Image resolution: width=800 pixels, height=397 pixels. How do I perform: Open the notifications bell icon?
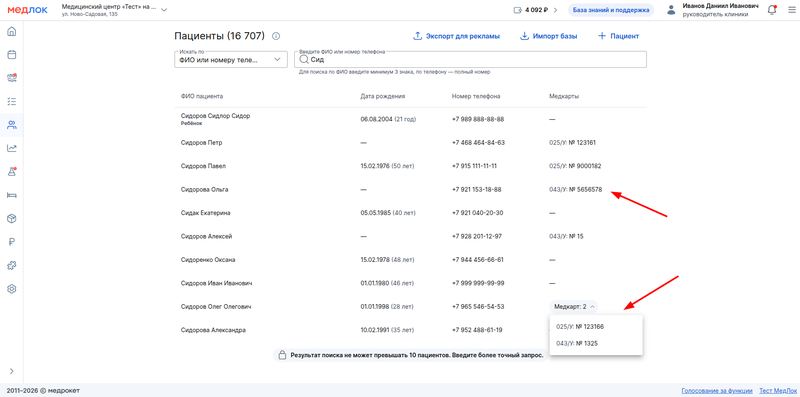tap(772, 10)
